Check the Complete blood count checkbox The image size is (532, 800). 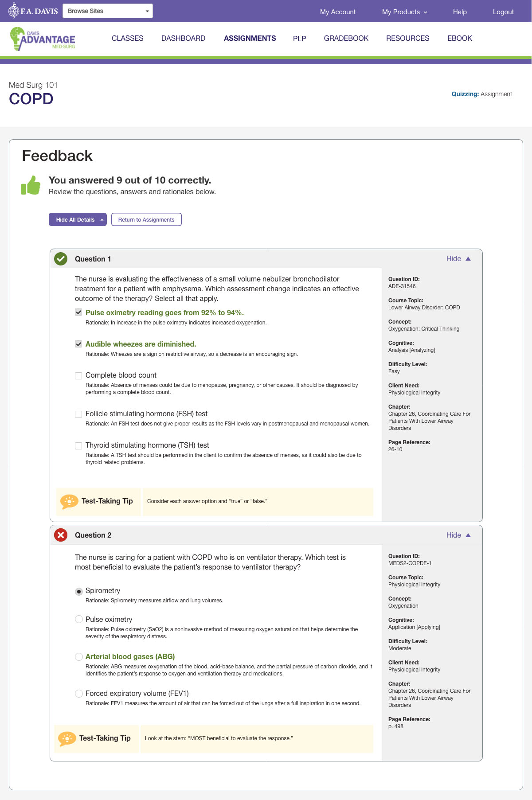(78, 375)
